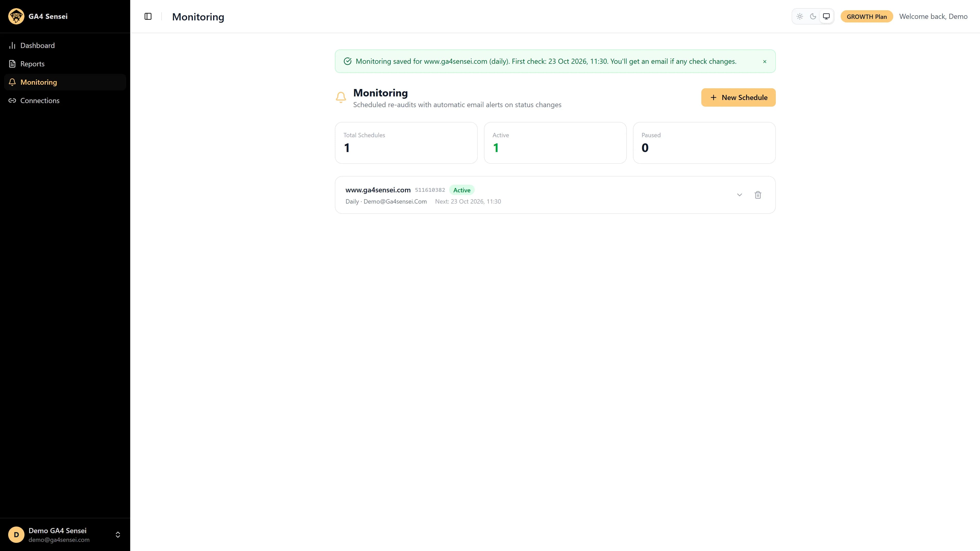Click the Paused count card
Screen dimensions: 980x551
(x=704, y=143)
